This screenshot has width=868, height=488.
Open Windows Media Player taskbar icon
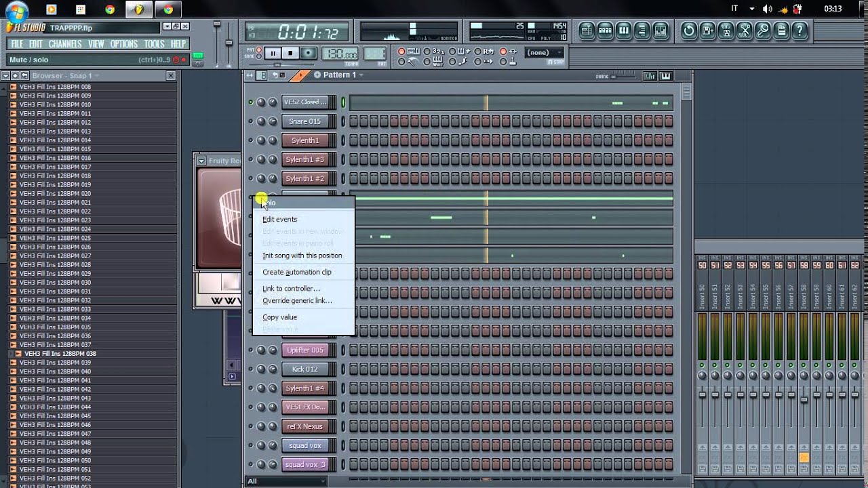pos(52,9)
